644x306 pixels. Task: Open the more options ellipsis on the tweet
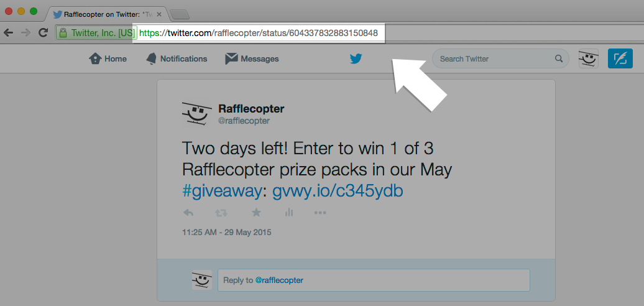[x=320, y=213]
